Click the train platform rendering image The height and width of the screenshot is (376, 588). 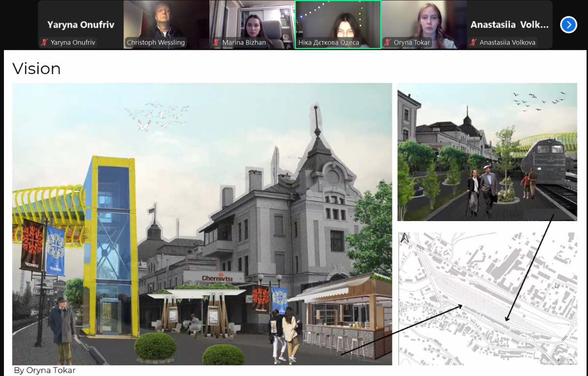coord(487,152)
